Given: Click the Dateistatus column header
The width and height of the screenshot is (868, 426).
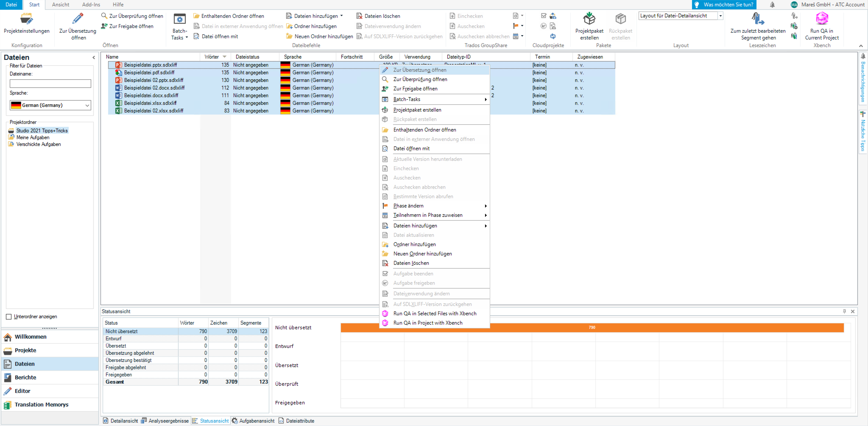Looking at the screenshot, I should coord(255,57).
